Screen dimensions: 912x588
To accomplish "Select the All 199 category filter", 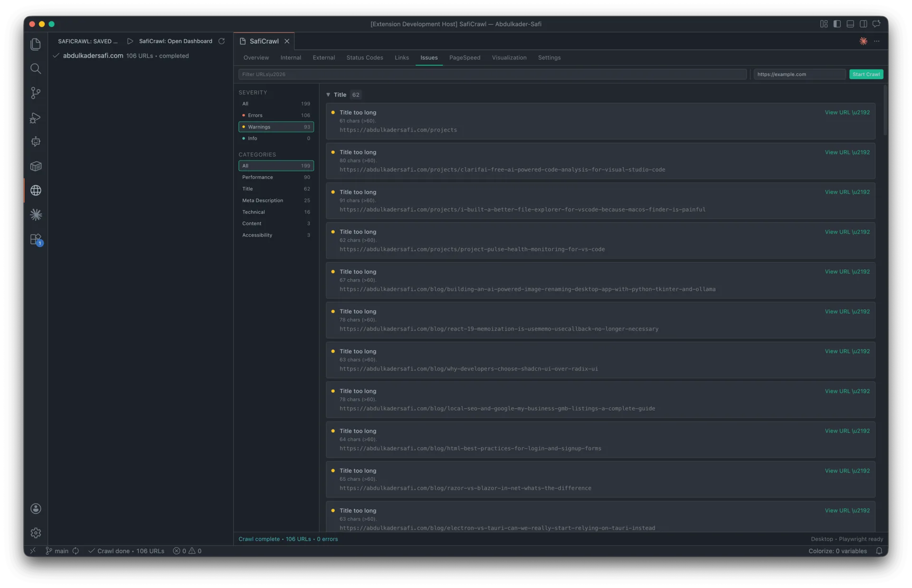I will [276, 166].
